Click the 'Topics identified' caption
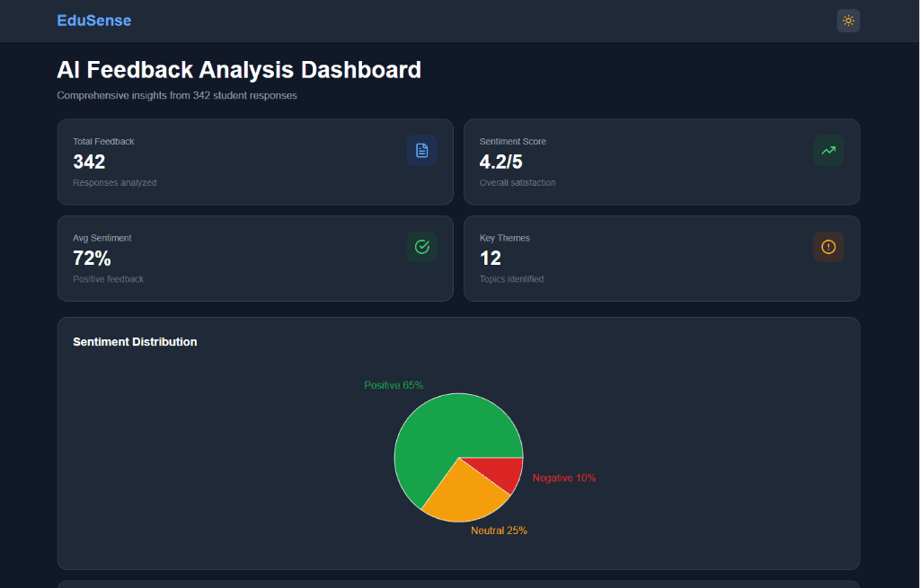This screenshot has height=588, width=920. pyautogui.click(x=511, y=279)
